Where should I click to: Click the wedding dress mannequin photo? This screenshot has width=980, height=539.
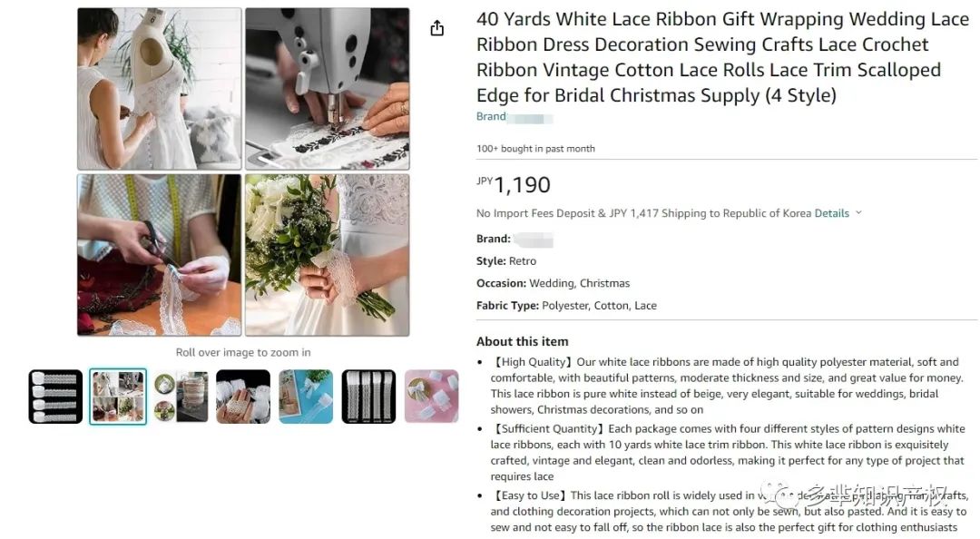pyautogui.click(x=160, y=89)
